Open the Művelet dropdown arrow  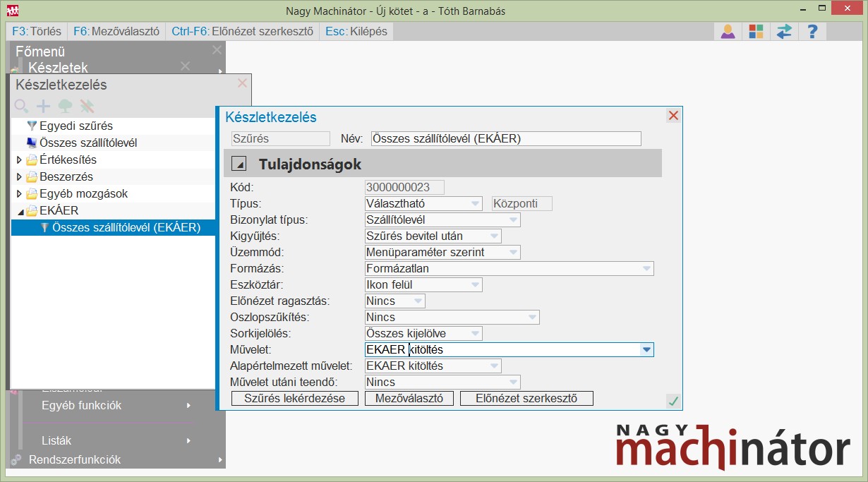click(x=646, y=349)
